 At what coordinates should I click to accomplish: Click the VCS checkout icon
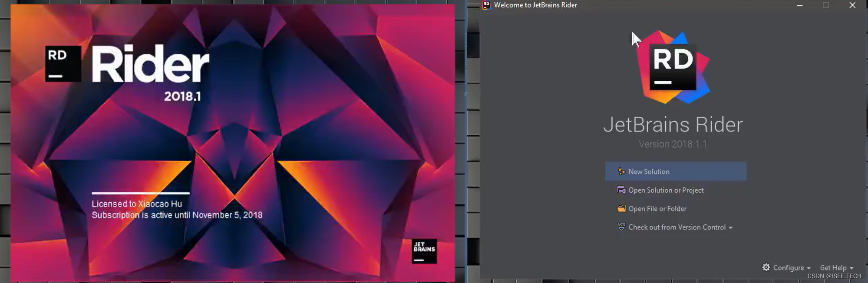[621, 227]
